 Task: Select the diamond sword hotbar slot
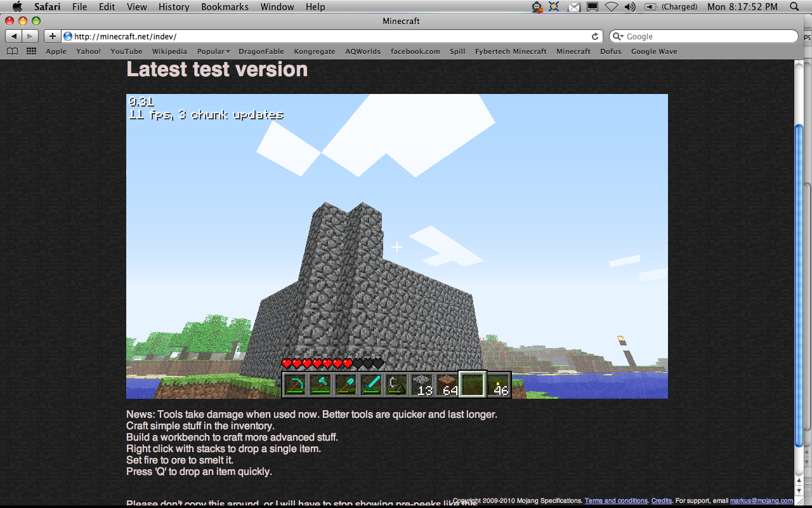coord(371,385)
